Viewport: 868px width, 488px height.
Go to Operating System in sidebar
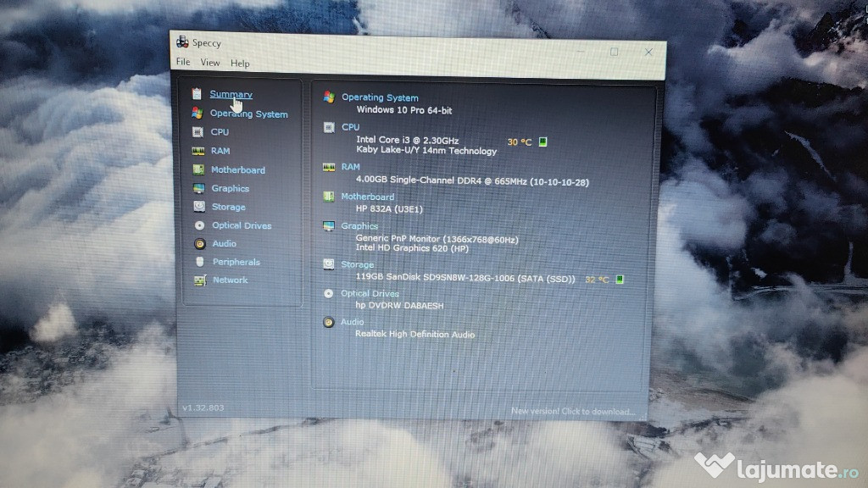point(248,114)
